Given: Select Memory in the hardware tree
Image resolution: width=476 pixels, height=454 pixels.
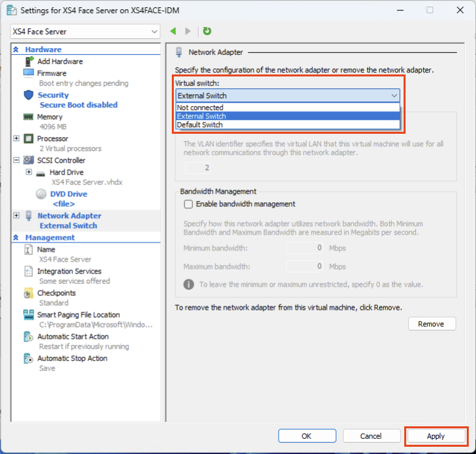Looking at the screenshot, I should [x=49, y=117].
